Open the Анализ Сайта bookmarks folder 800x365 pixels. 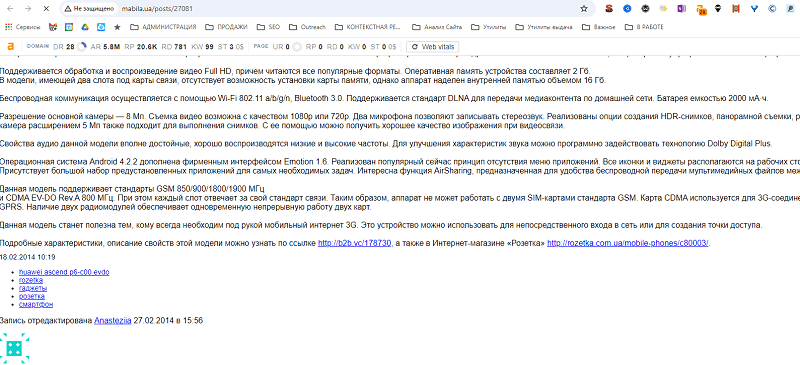437,27
